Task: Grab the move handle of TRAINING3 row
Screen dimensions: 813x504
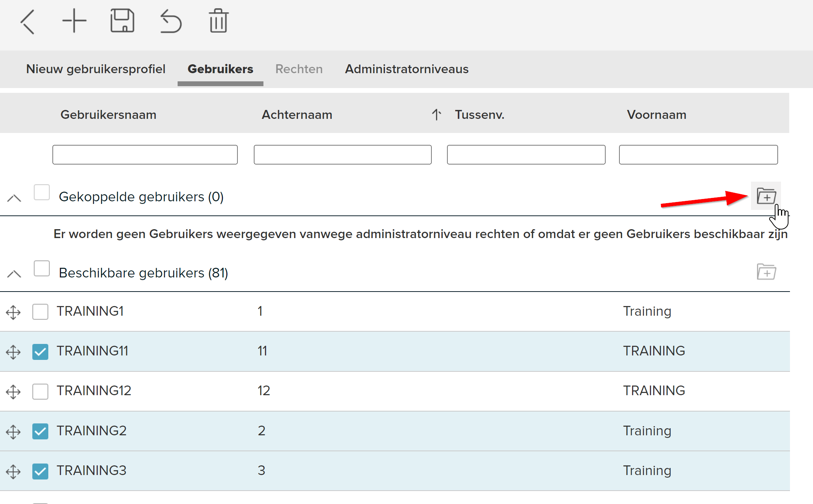Action: 13,471
